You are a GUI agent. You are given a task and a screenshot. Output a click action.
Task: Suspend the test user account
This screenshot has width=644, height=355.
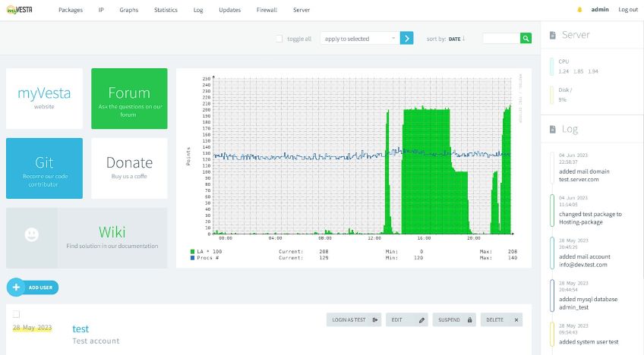click(x=454, y=320)
